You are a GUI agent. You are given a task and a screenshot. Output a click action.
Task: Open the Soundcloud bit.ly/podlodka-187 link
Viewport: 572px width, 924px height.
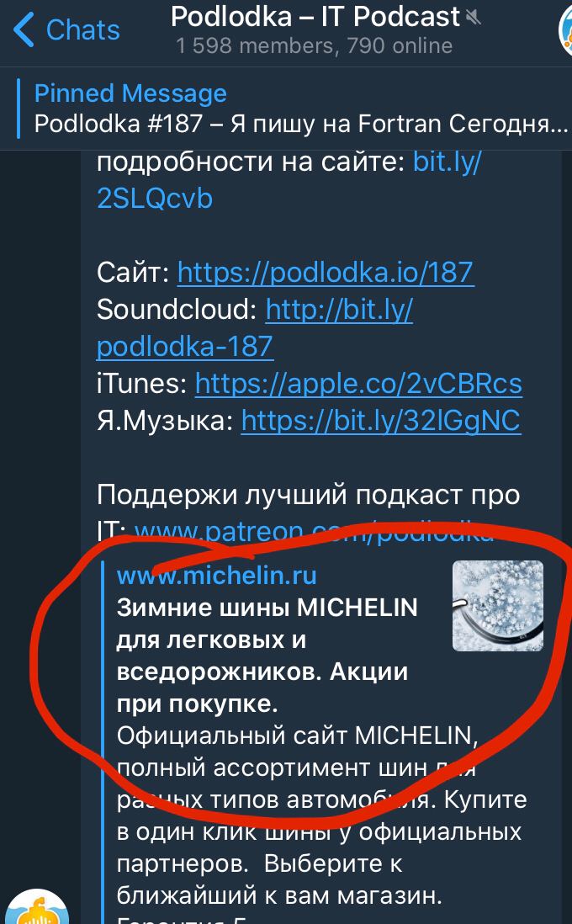coord(255,328)
